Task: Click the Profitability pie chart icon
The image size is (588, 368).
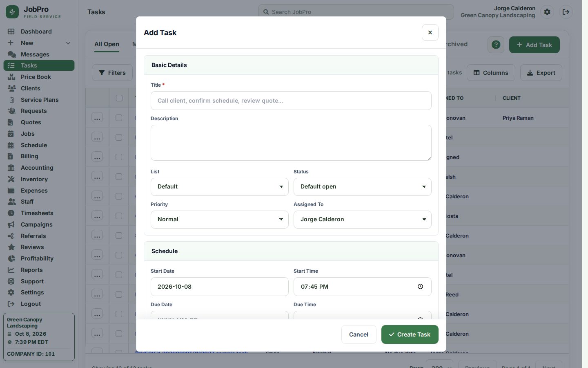Action: [x=11, y=258]
